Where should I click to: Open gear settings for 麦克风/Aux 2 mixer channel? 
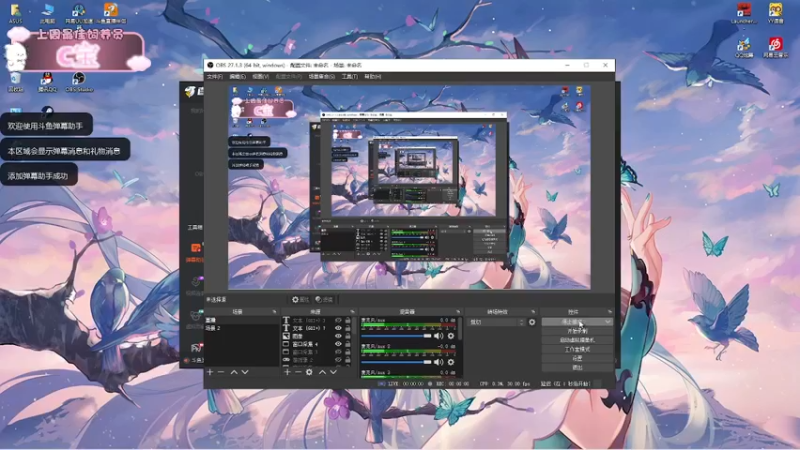pos(451,362)
